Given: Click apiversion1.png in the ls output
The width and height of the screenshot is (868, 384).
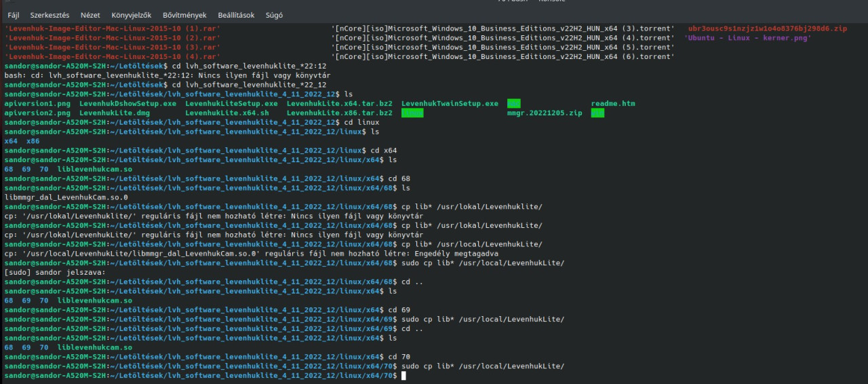Looking at the screenshot, I should 37,104.
